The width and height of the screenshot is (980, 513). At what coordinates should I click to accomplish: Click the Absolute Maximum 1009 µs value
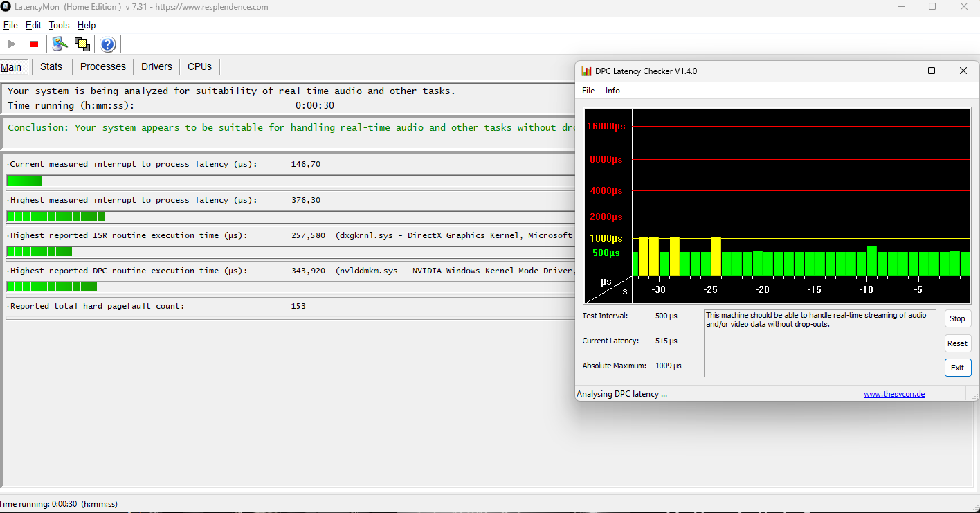[669, 366]
